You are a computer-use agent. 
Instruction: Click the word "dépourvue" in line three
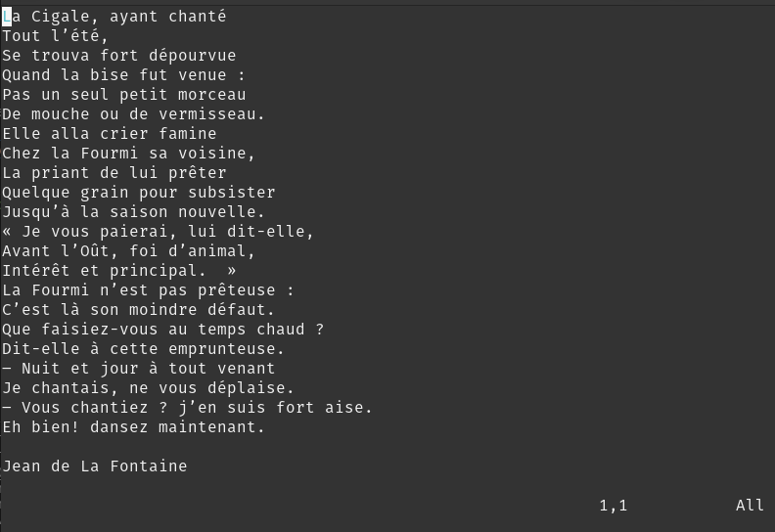point(192,56)
